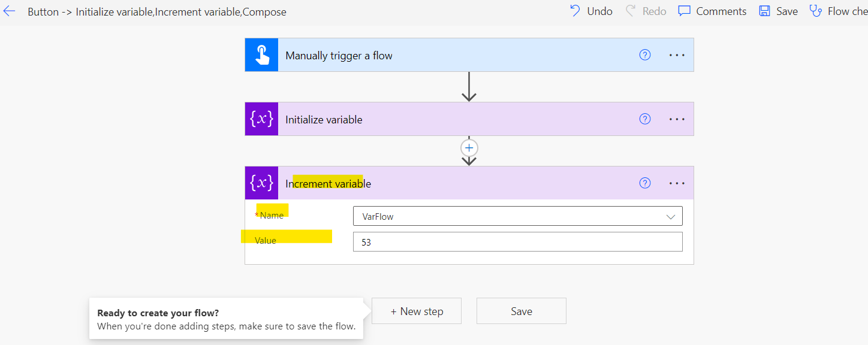Open ellipsis menu on Increment variable
Viewport: 868px width, 345px height.
677,183
